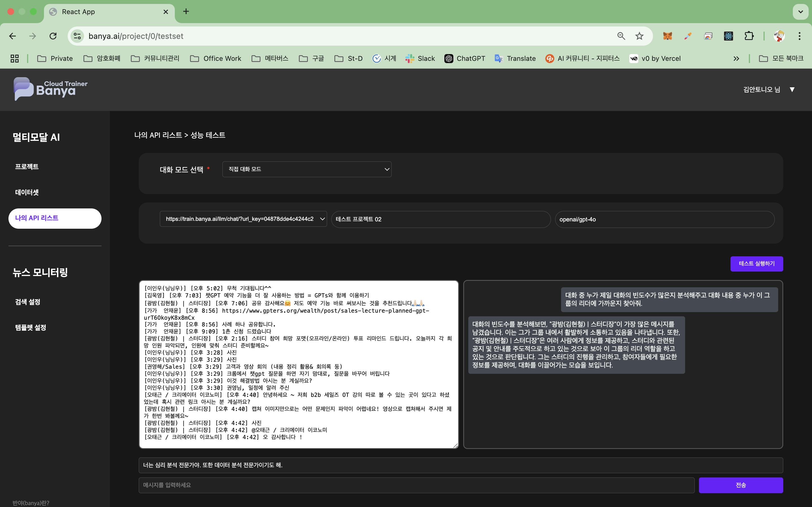Show the hidden bookmarks overflow chevron
This screenshot has width=812, height=507.
pyautogui.click(x=736, y=58)
